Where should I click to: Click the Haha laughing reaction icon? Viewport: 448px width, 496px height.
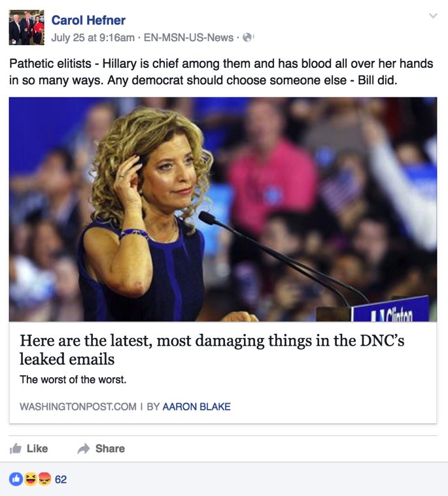(x=31, y=479)
